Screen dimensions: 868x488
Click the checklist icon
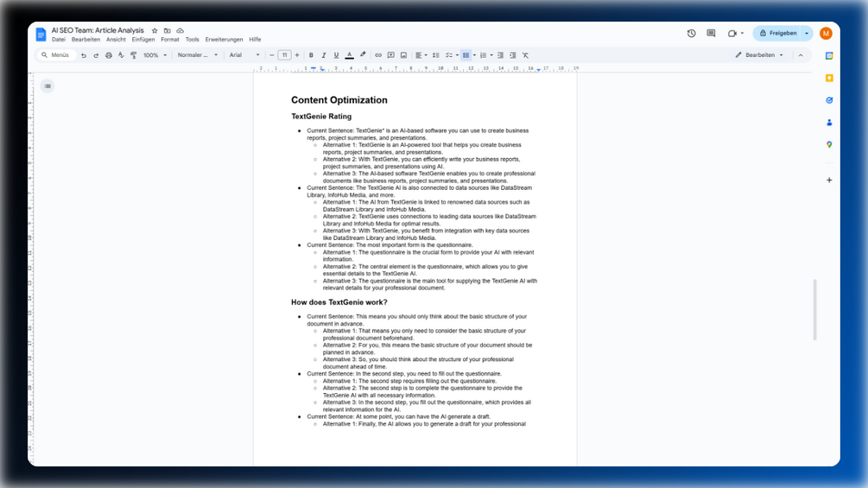(x=449, y=55)
